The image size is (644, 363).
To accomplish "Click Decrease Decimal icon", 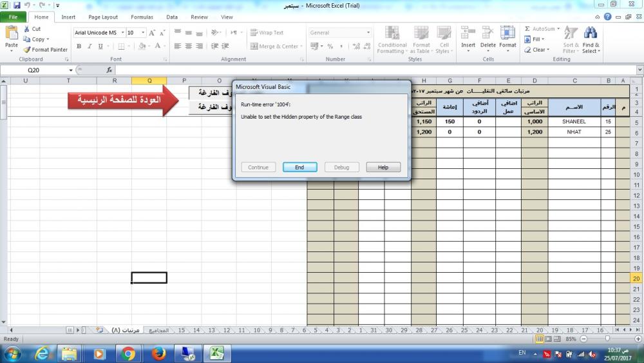I will (367, 46).
